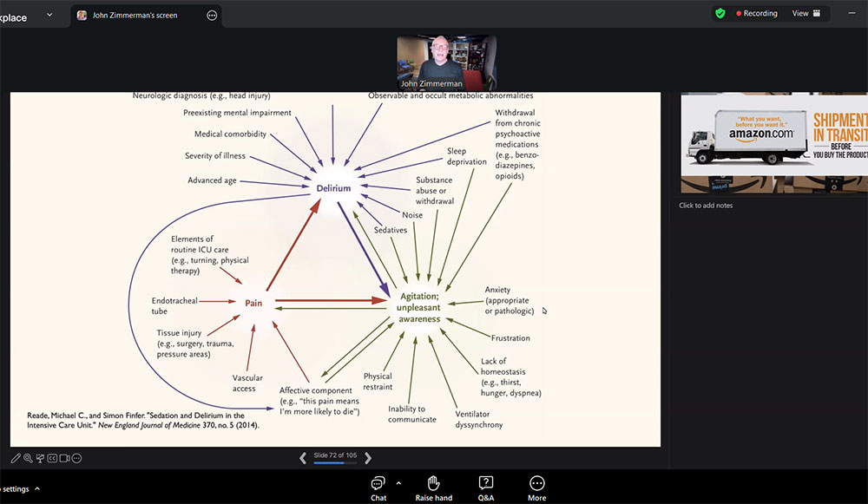868x504 pixels.
Task: Select John Zimmerman's screen tab
Action: click(135, 16)
